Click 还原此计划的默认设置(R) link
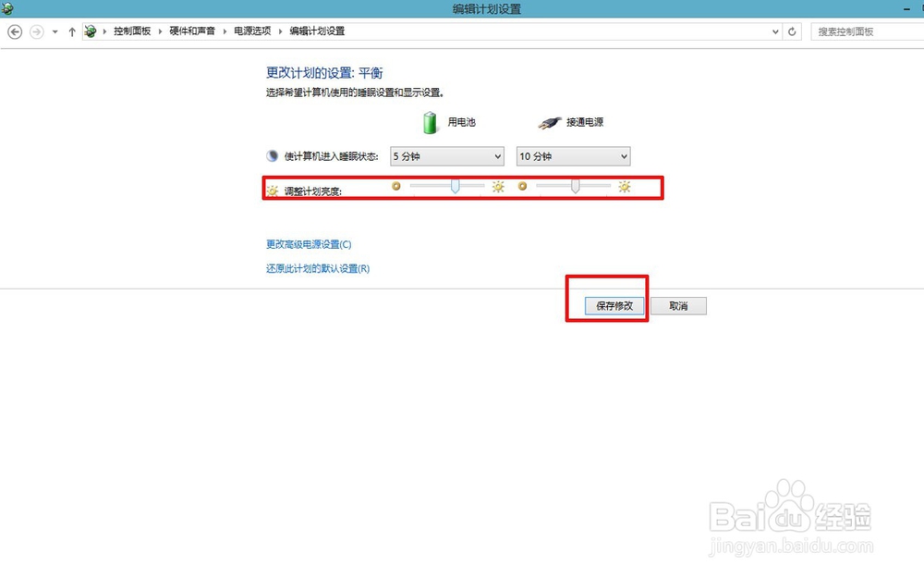 point(318,267)
